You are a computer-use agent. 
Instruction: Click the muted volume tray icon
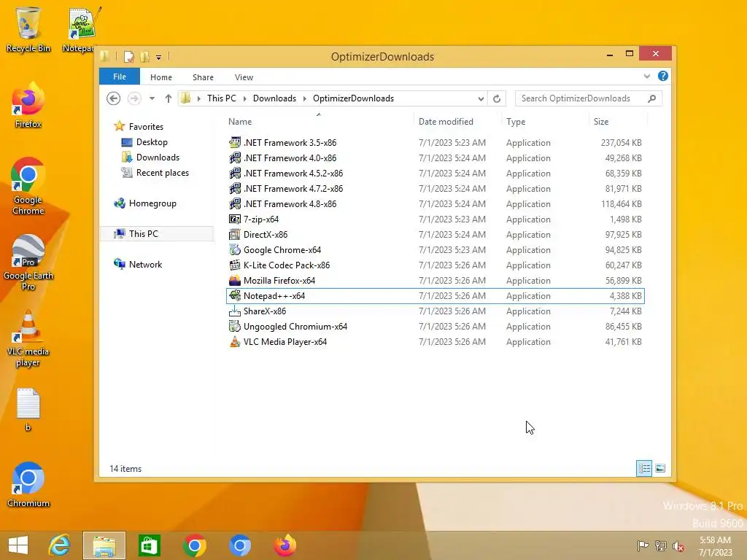point(678,545)
